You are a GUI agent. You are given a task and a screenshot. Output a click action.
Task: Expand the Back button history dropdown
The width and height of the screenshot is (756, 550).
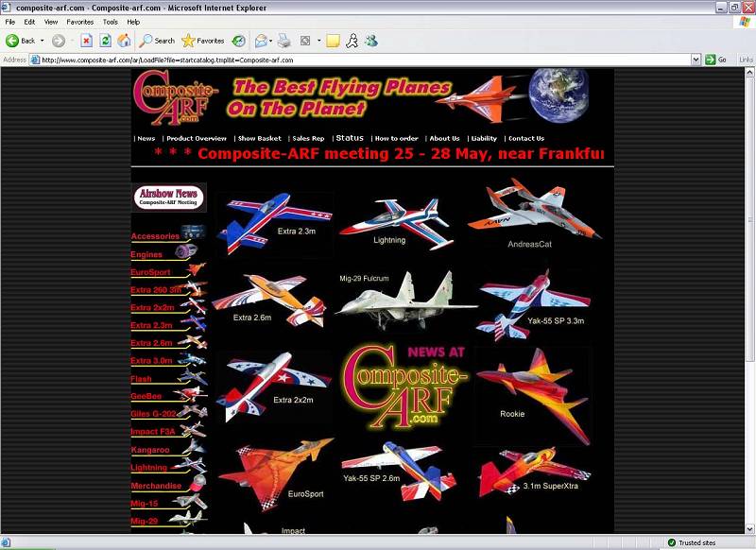point(43,41)
